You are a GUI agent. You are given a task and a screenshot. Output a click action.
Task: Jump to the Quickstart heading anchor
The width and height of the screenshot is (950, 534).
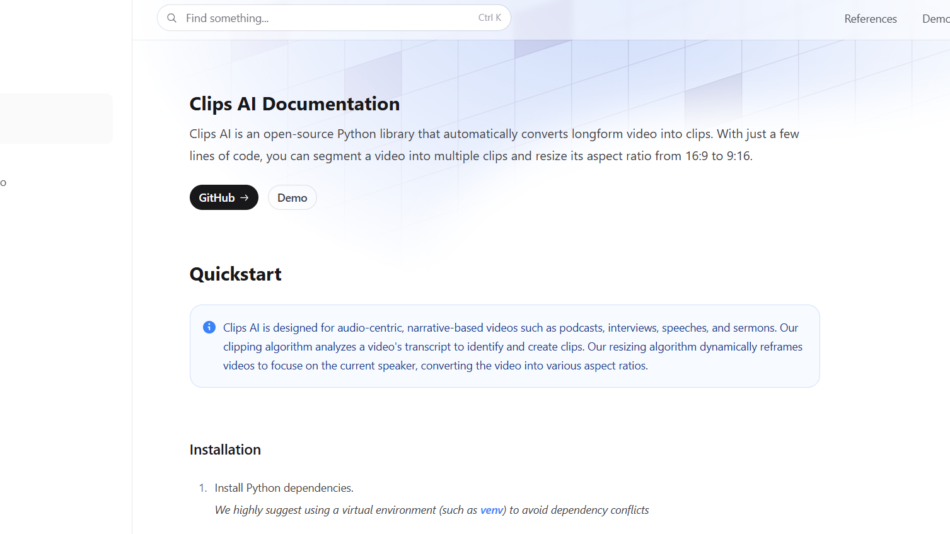(x=235, y=274)
